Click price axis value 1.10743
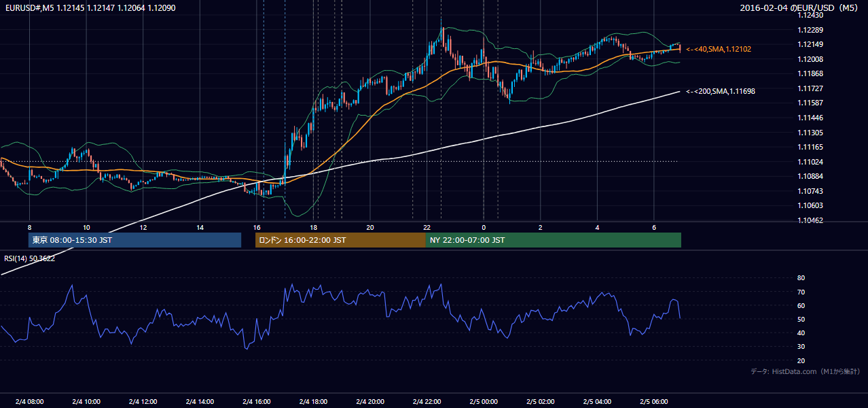This screenshot has height=408, width=868. (810, 192)
